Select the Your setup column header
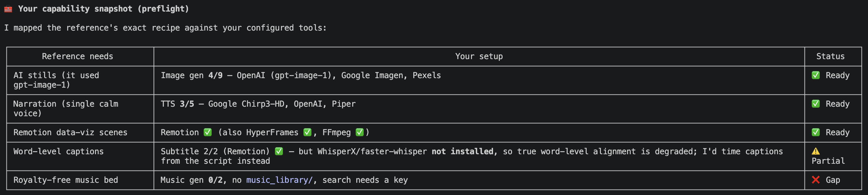Viewport: 868px width, 195px height. (x=479, y=56)
